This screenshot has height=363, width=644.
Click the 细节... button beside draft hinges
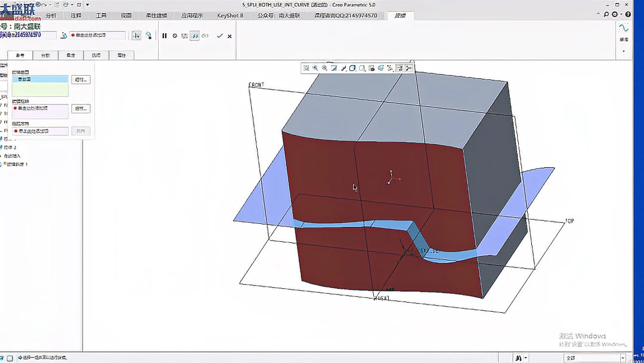[80, 109]
